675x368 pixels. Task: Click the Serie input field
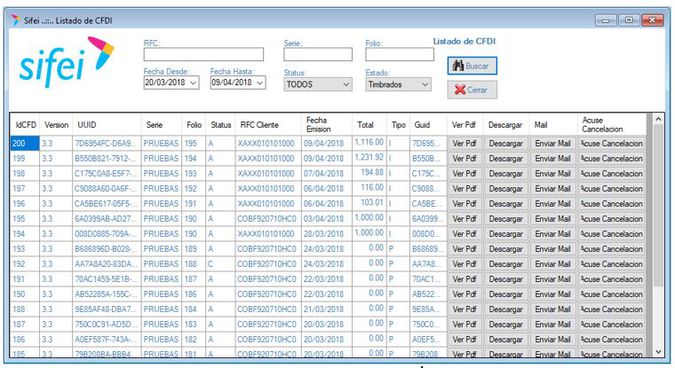318,54
